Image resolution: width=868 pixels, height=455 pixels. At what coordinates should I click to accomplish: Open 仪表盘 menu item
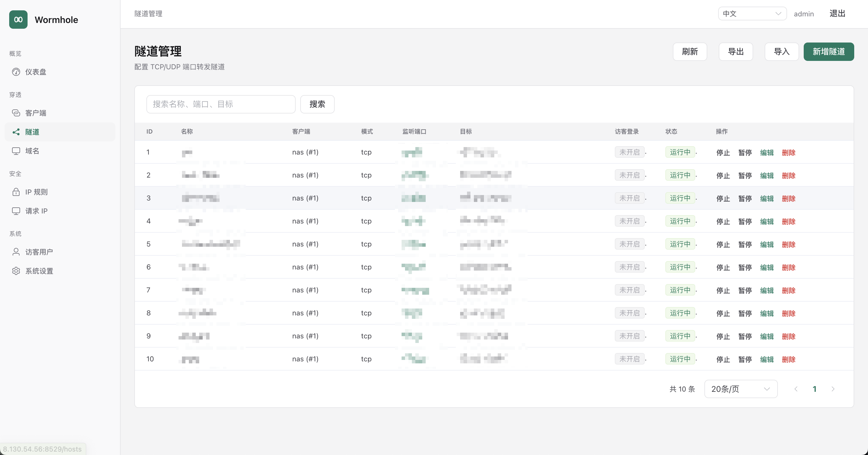tap(60, 72)
